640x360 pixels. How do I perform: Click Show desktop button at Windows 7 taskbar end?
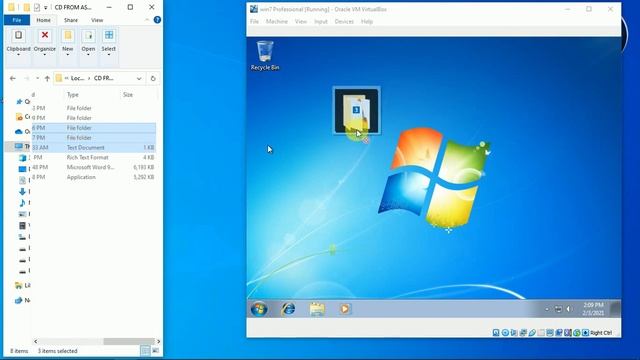click(x=615, y=309)
